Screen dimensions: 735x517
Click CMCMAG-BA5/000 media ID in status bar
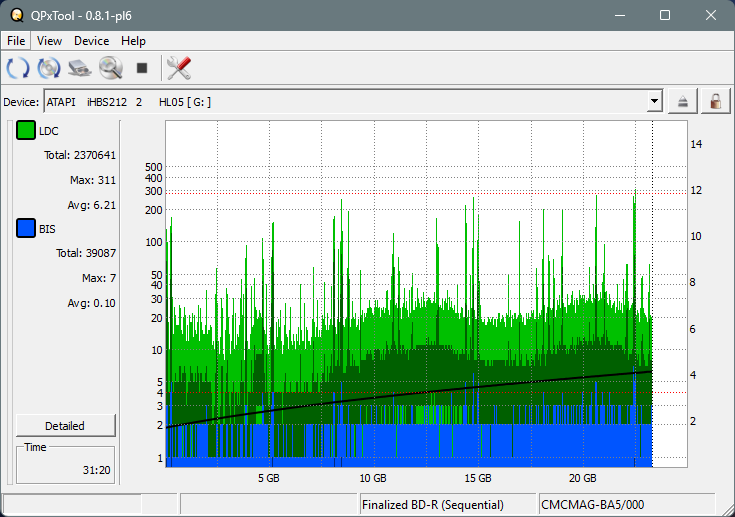tap(592, 505)
